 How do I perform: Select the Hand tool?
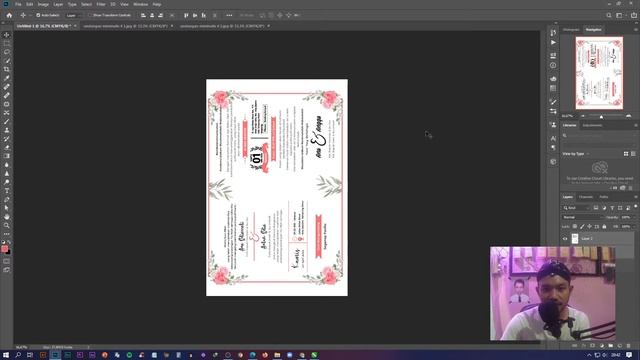7,217
